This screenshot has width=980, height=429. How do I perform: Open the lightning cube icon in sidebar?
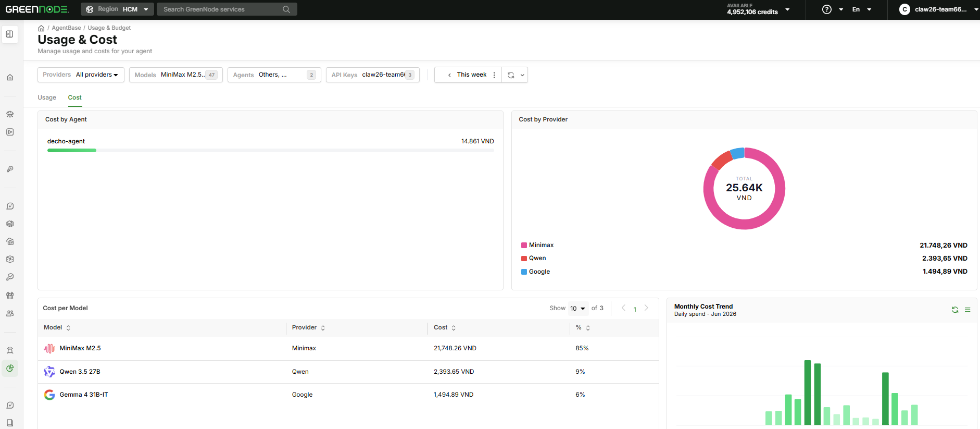click(x=10, y=259)
